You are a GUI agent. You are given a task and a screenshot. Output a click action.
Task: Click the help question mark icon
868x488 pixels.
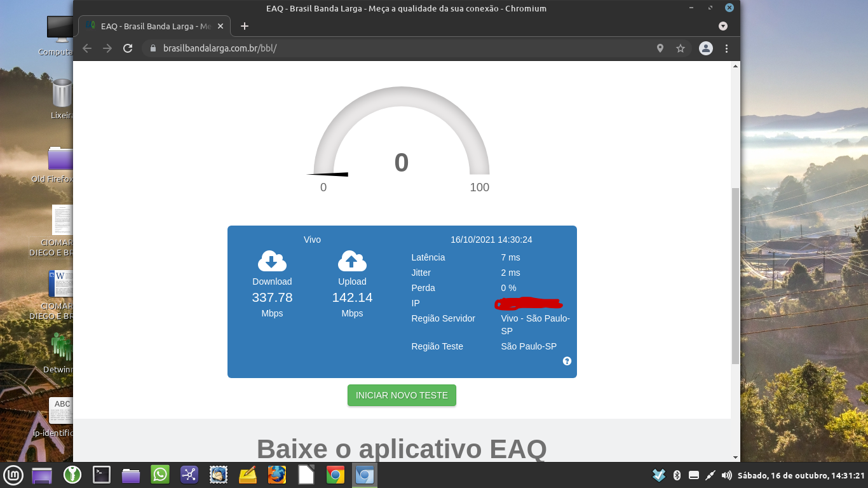click(567, 361)
